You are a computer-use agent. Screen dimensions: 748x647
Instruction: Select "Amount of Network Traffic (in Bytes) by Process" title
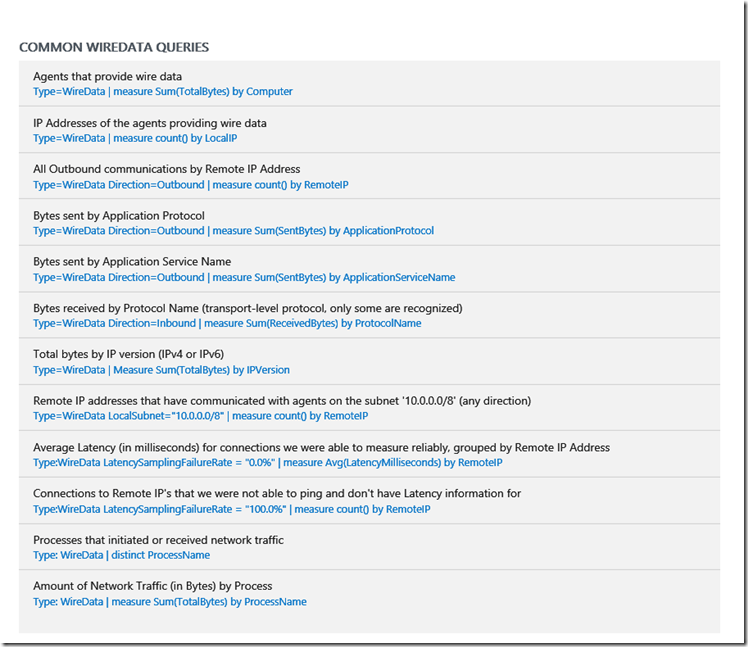(x=152, y=586)
